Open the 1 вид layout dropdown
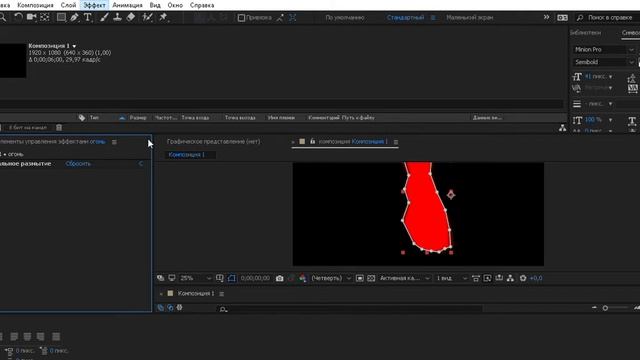Screen dimensions: 640x360 [x=451, y=278]
